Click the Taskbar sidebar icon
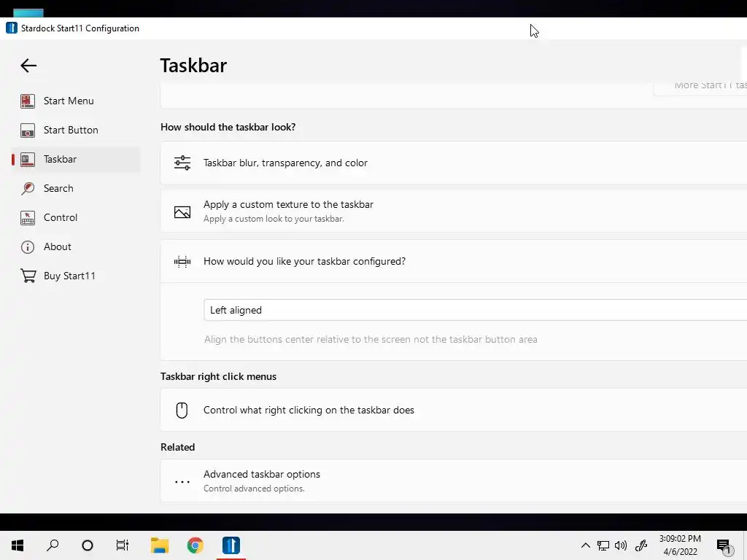747x560 pixels. click(28, 160)
